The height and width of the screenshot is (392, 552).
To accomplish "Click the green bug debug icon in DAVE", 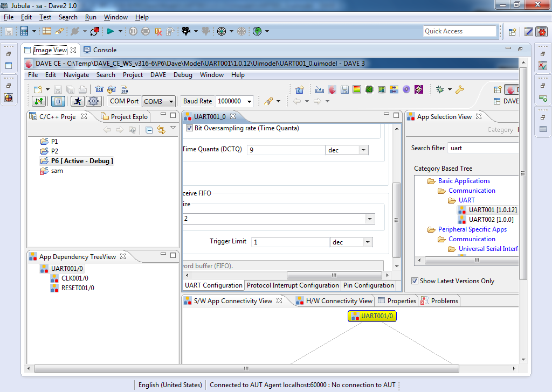I will [440, 89].
